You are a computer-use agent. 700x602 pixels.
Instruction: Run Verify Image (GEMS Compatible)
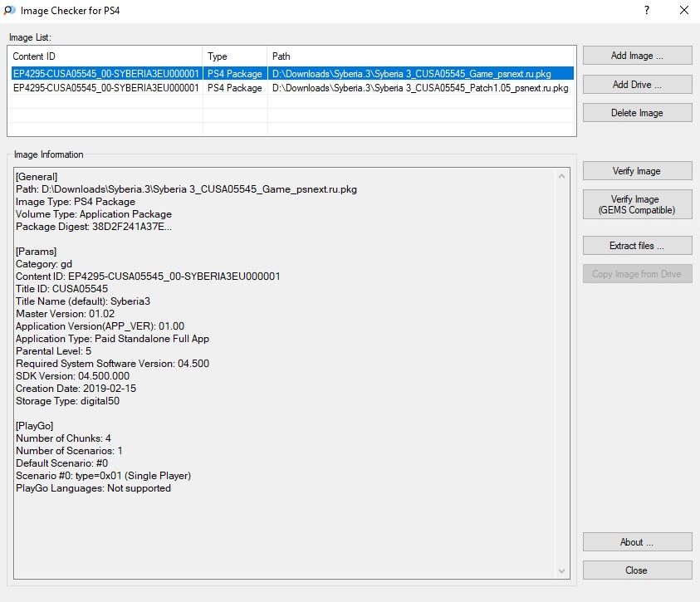coord(637,204)
